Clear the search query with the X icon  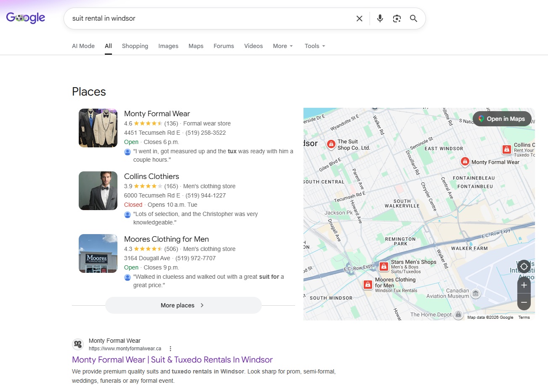[359, 19]
